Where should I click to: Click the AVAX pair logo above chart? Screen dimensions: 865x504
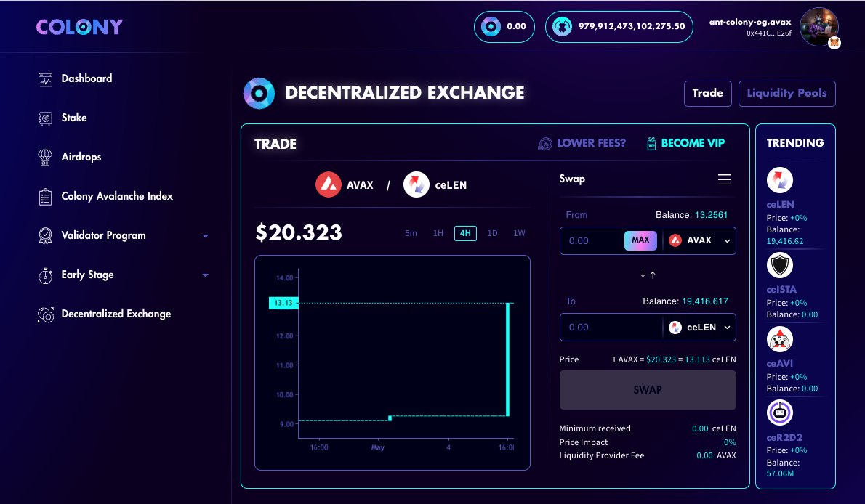coord(329,184)
